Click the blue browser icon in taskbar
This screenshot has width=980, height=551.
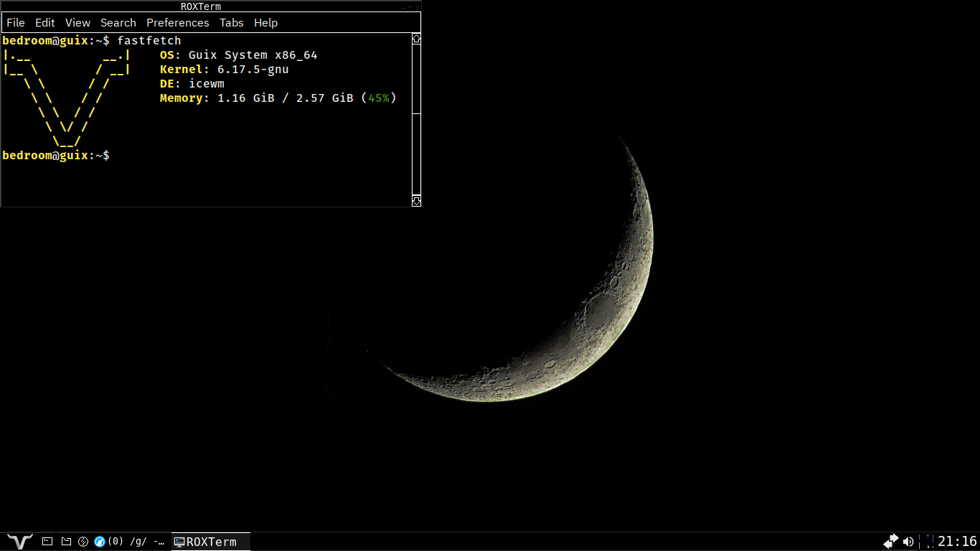[100, 542]
